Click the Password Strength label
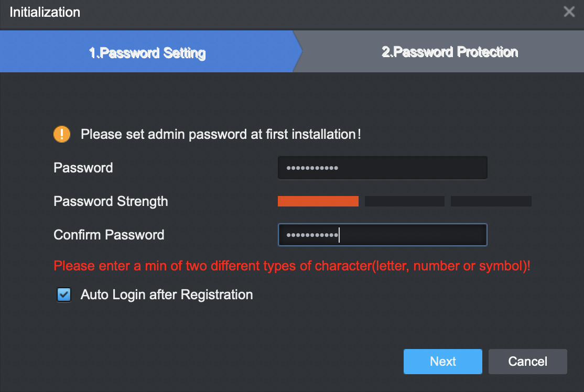 coord(111,201)
